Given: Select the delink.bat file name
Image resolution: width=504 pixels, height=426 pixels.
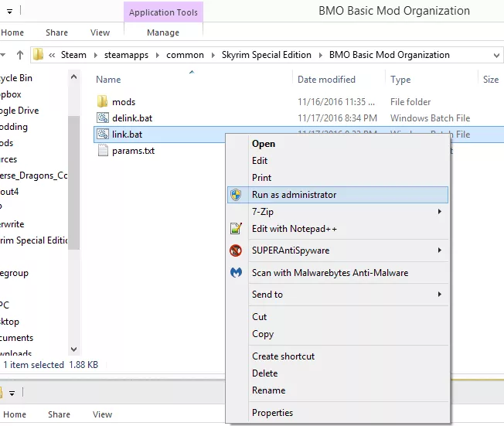Looking at the screenshot, I should 132,118.
